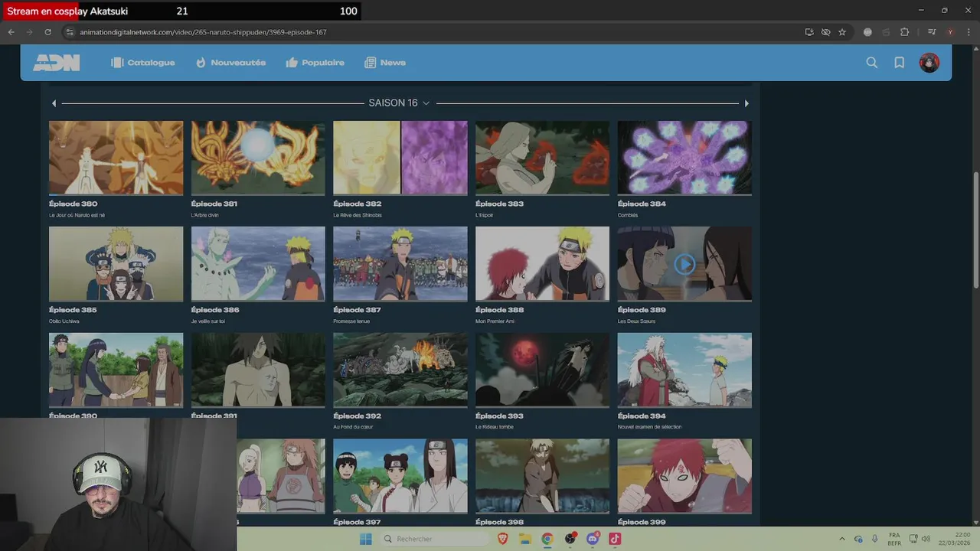Click 'Au Fond du cœur' subtitle
The image size is (980, 551).
coord(354,427)
